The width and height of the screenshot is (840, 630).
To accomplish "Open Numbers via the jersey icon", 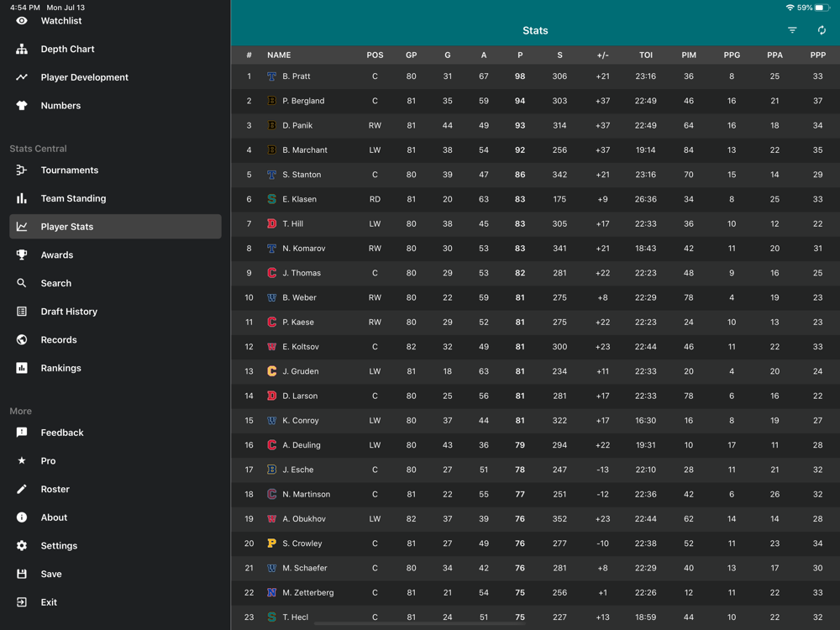I will (x=22, y=106).
